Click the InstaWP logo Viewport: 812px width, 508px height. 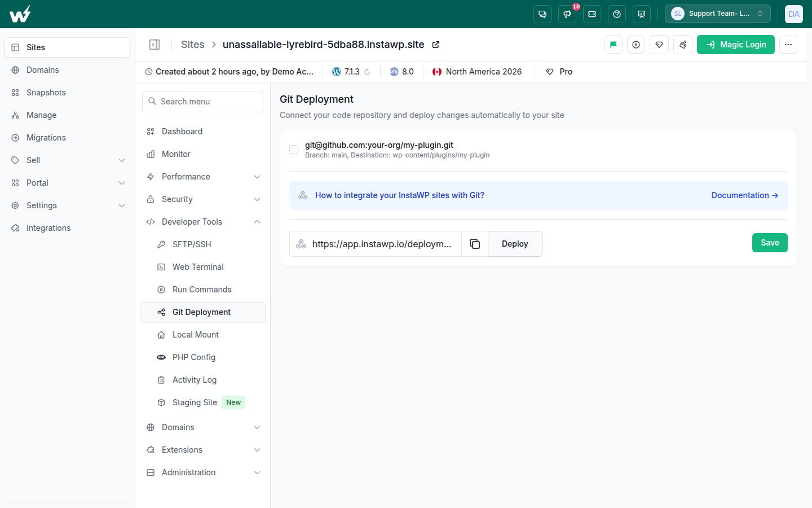(x=20, y=14)
